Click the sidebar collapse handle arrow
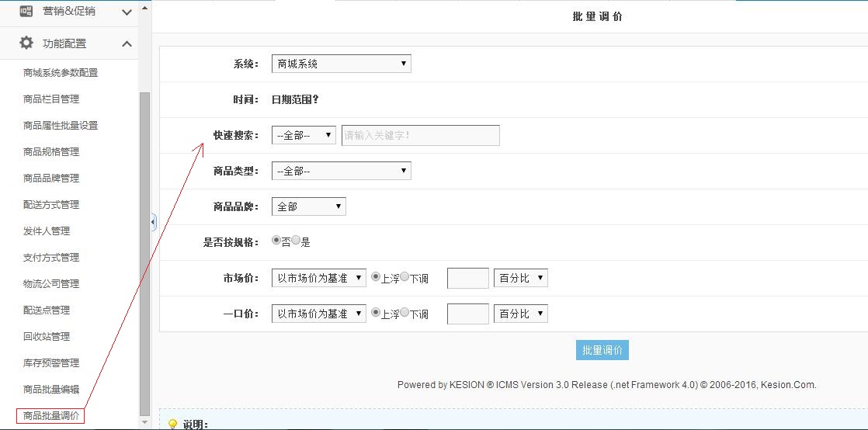Image resolution: width=868 pixels, height=430 pixels. 154,223
